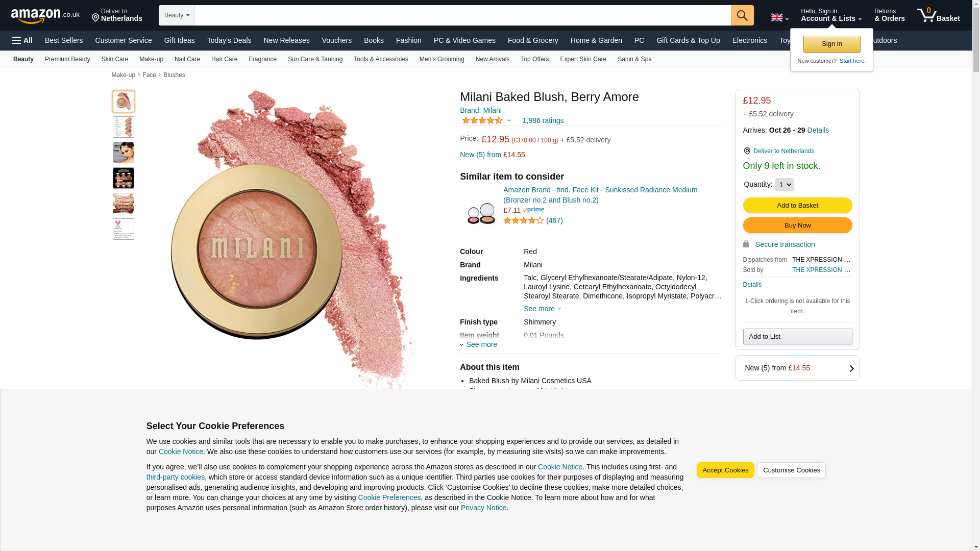Click Add to Basket button
Viewport: 980px width, 551px height.
[x=797, y=206]
